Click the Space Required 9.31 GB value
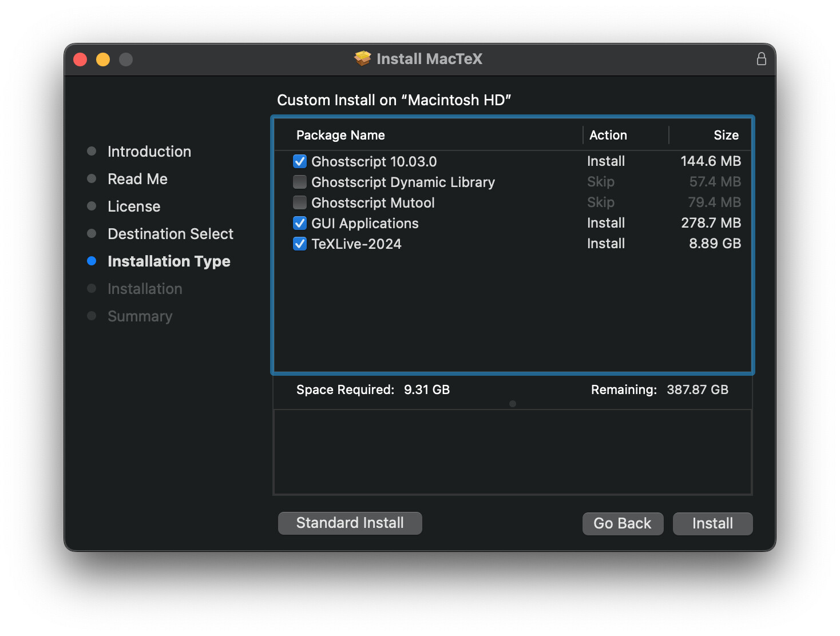The image size is (840, 636). coord(427,389)
